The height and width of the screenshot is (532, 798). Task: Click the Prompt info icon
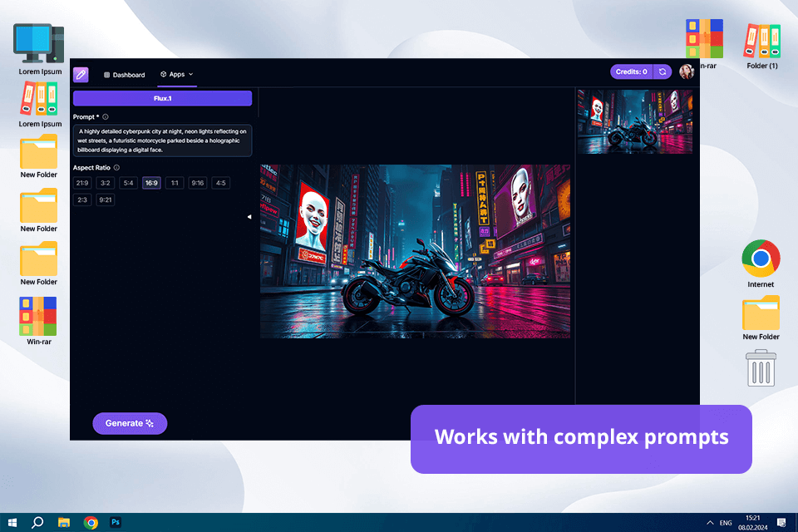pyautogui.click(x=106, y=116)
